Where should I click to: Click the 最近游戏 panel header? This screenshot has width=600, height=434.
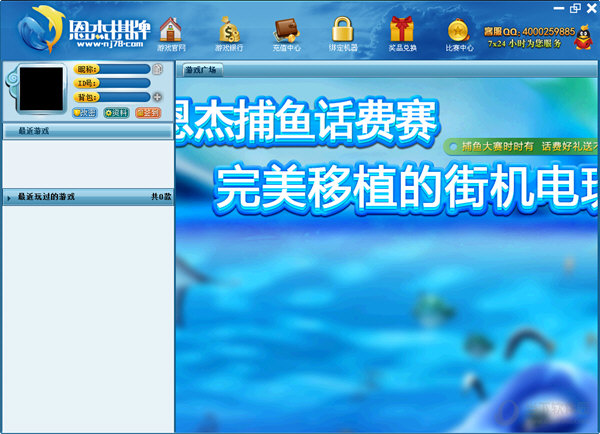(88, 131)
